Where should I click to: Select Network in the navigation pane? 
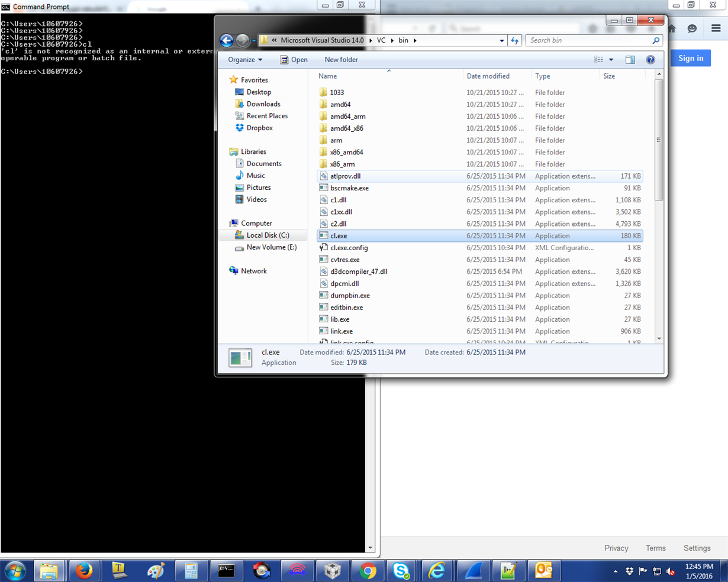tap(253, 271)
